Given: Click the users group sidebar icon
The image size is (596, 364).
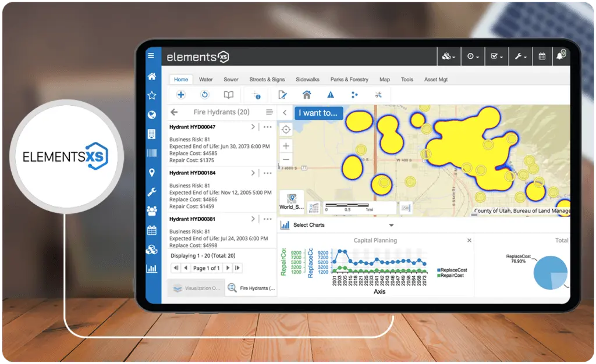Looking at the screenshot, I should 152,210.
